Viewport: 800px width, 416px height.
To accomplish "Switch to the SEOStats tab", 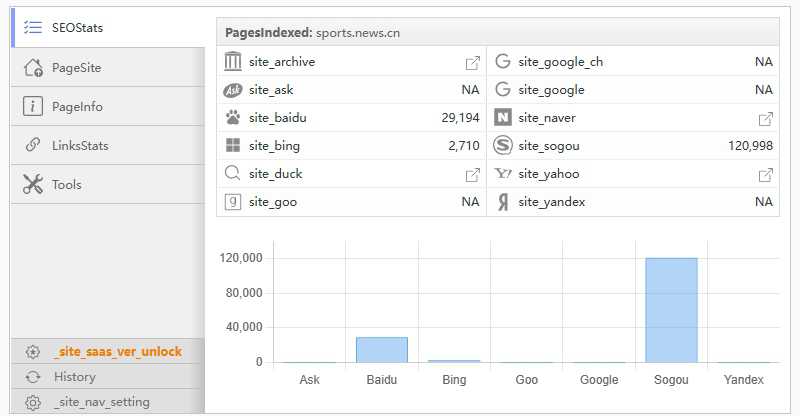I will click(x=108, y=28).
